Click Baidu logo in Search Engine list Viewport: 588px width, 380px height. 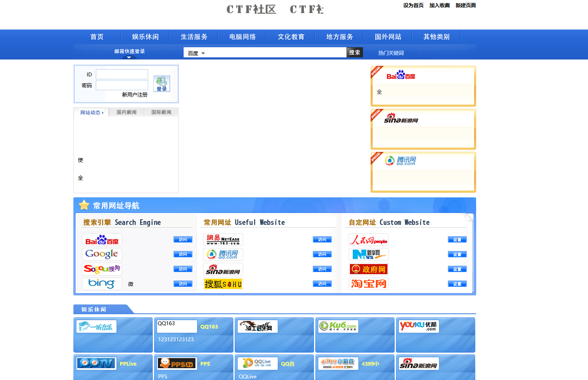click(102, 240)
